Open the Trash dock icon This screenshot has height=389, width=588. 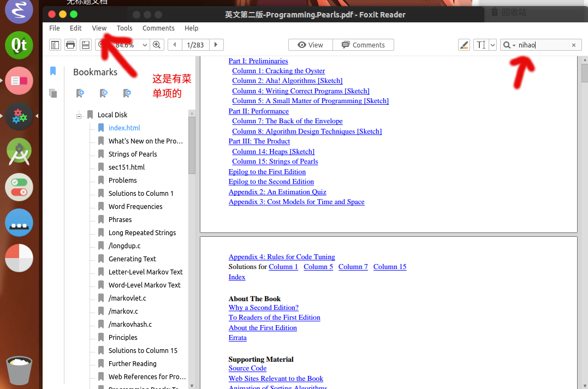click(19, 370)
